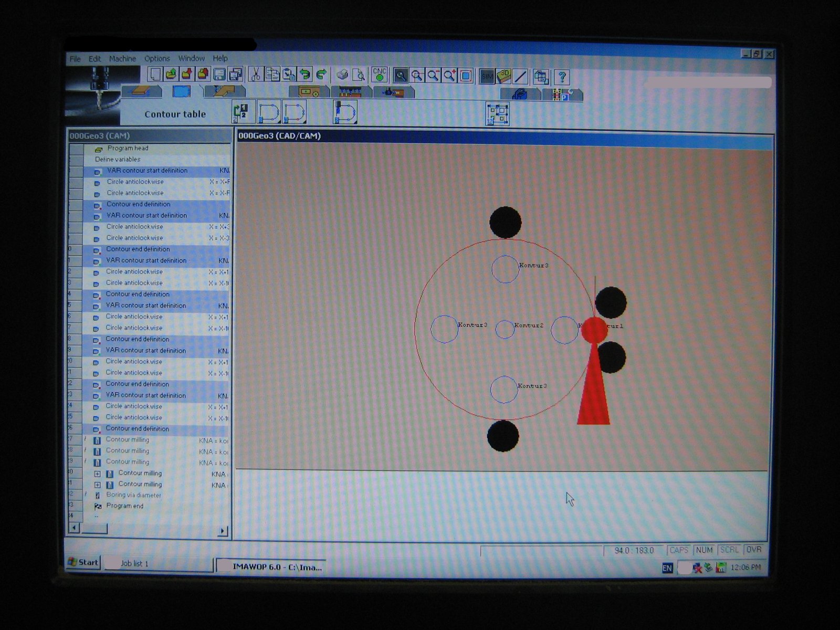Click the zoom out magnifier icon

pyautogui.click(x=433, y=76)
